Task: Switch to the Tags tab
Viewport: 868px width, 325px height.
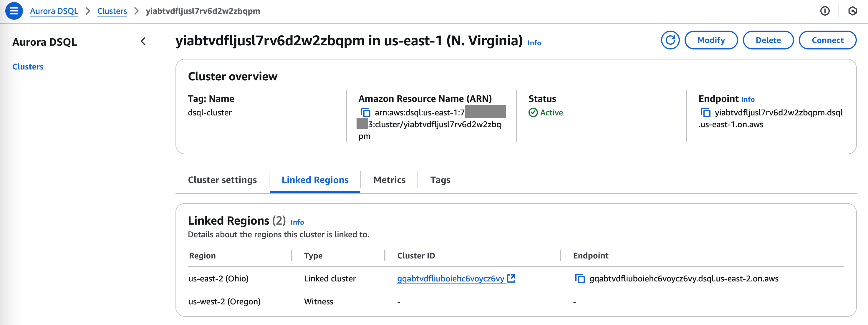Action: [440, 180]
